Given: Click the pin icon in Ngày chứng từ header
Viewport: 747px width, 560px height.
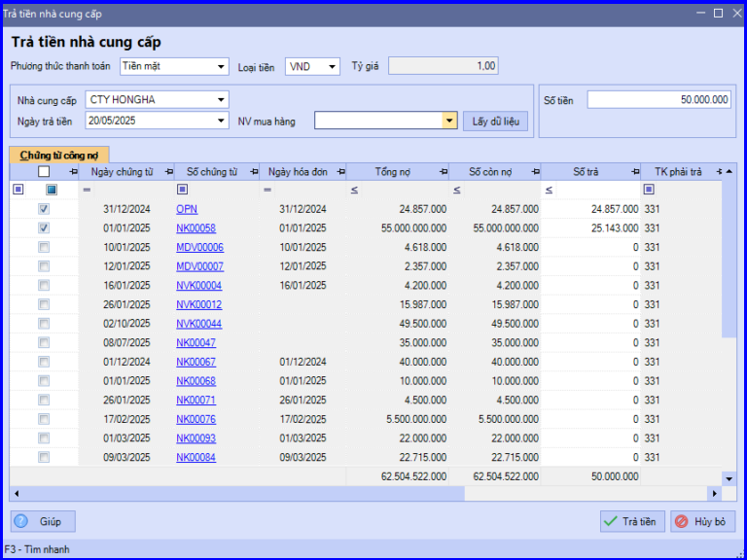Looking at the screenshot, I should (168, 172).
